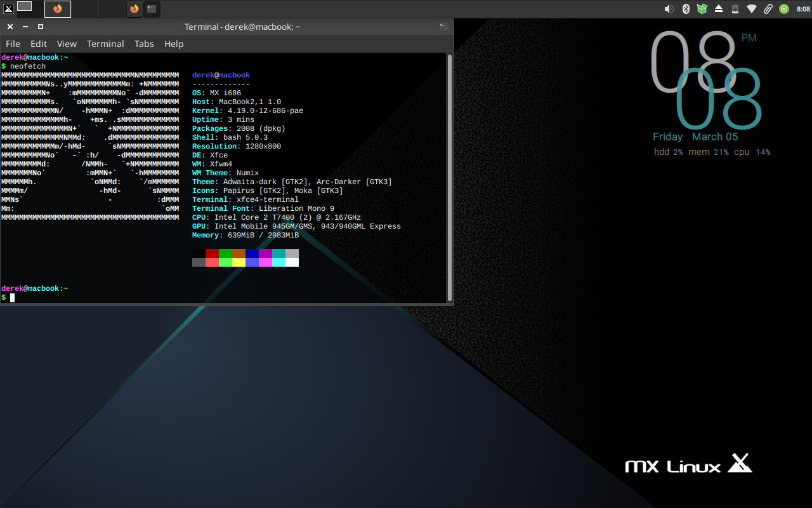Open the Terminal menu in the menu bar

tap(105, 44)
